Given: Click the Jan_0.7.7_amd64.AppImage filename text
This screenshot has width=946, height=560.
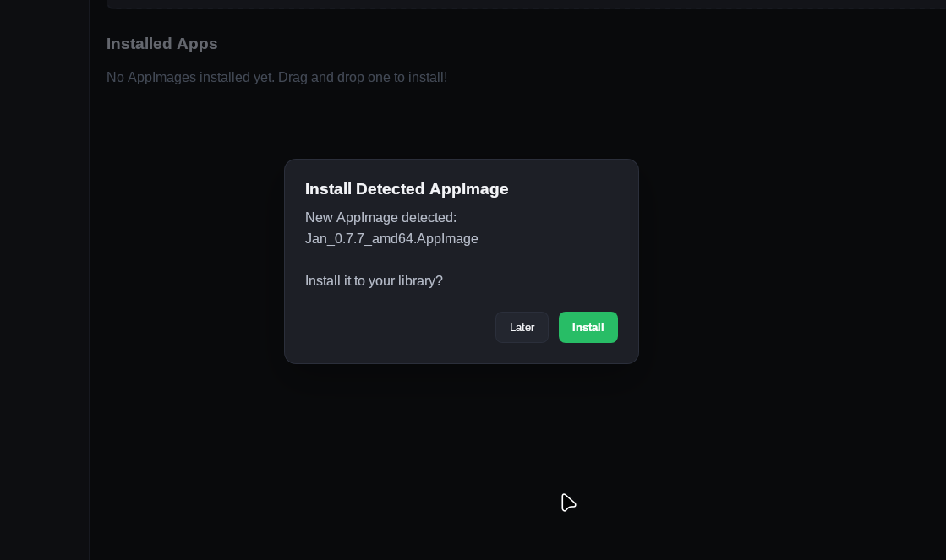Looking at the screenshot, I should pyautogui.click(x=391, y=239).
